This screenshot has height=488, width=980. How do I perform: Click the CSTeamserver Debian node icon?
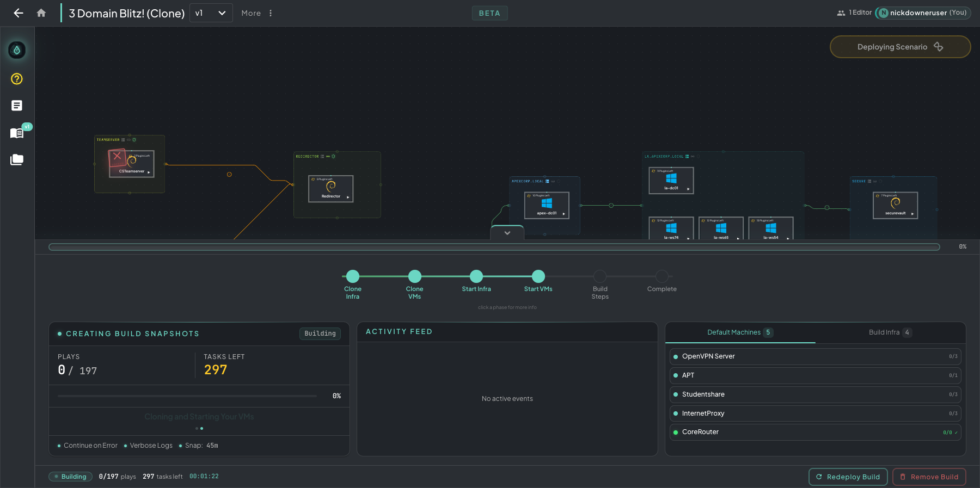tap(132, 162)
